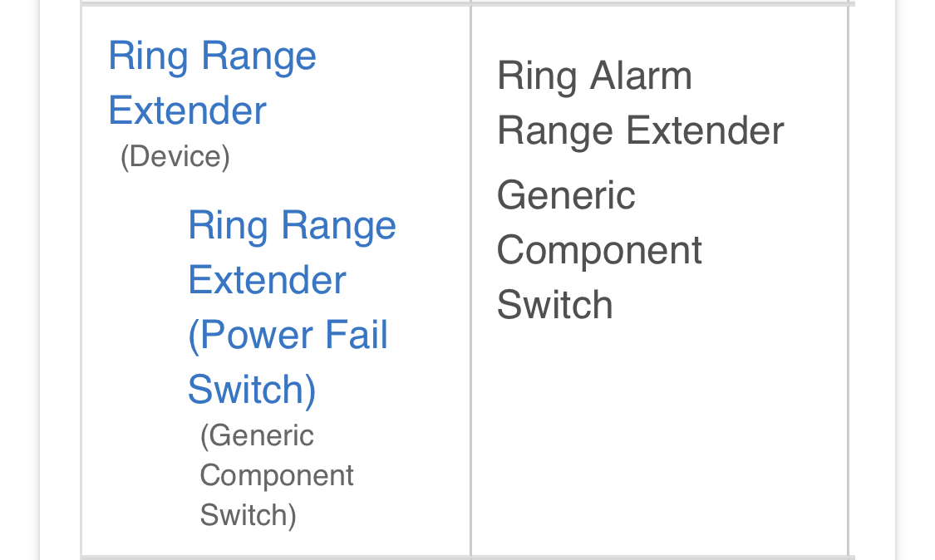935x560 pixels.
Task: Click the Generic Component Switch text in right column
Action: click(599, 250)
